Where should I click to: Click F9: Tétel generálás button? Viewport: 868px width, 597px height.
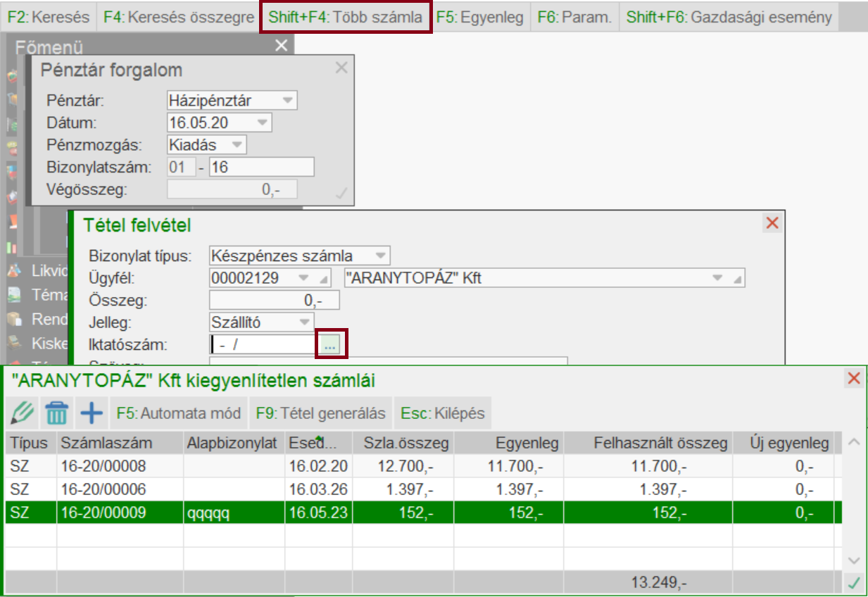pos(320,413)
